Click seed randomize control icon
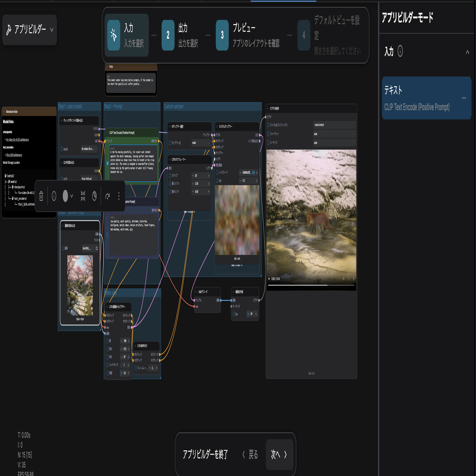This screenshot has height=476, width=476. point(253,173)
